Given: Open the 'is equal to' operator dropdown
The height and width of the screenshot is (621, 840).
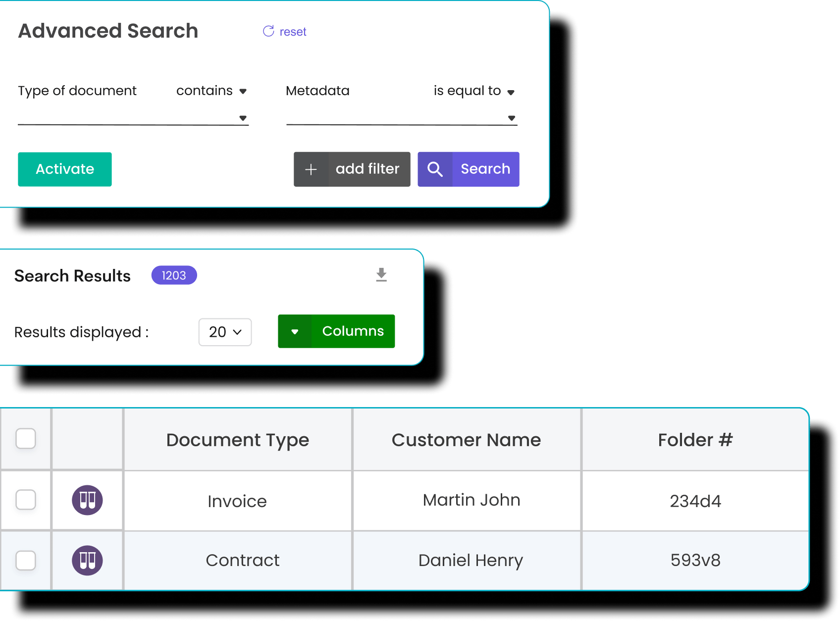Looking at the screenshot, I should [474, 91].
